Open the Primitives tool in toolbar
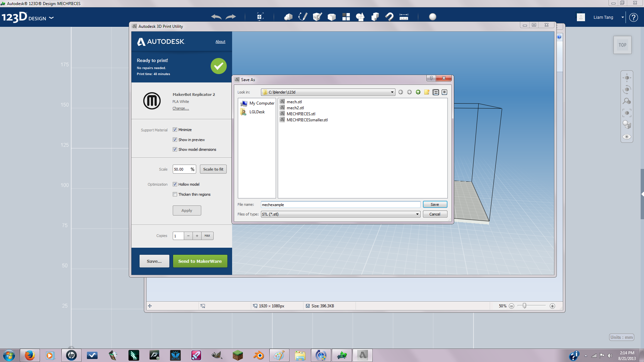This screenshot has width=644, height=362. coord(288,17)
